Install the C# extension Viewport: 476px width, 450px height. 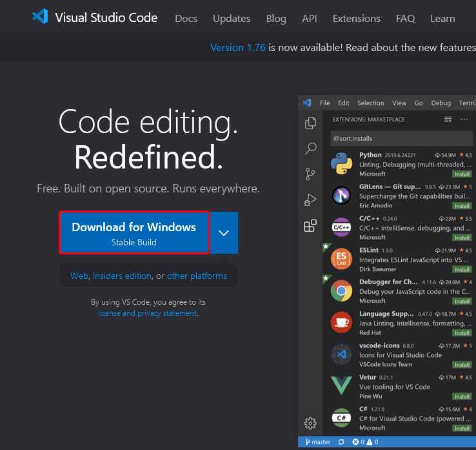click(x=462, y=429)
